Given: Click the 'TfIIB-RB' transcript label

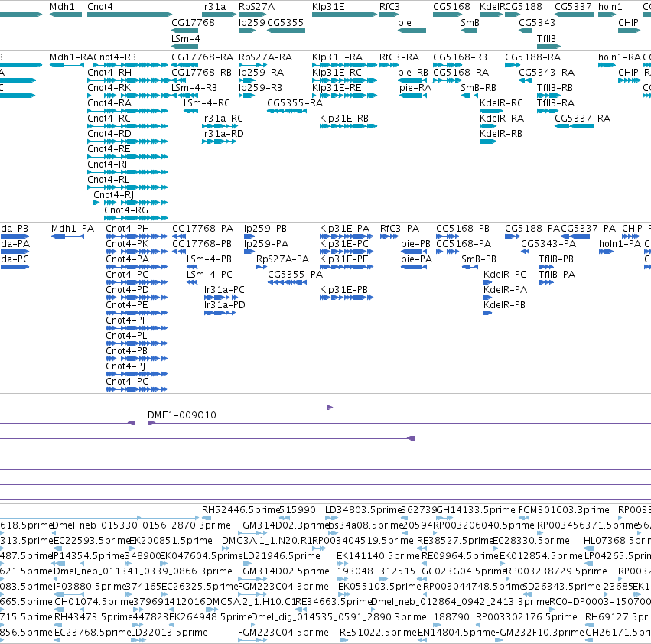Looking at the screenshot, I should (x=555, y=88).
